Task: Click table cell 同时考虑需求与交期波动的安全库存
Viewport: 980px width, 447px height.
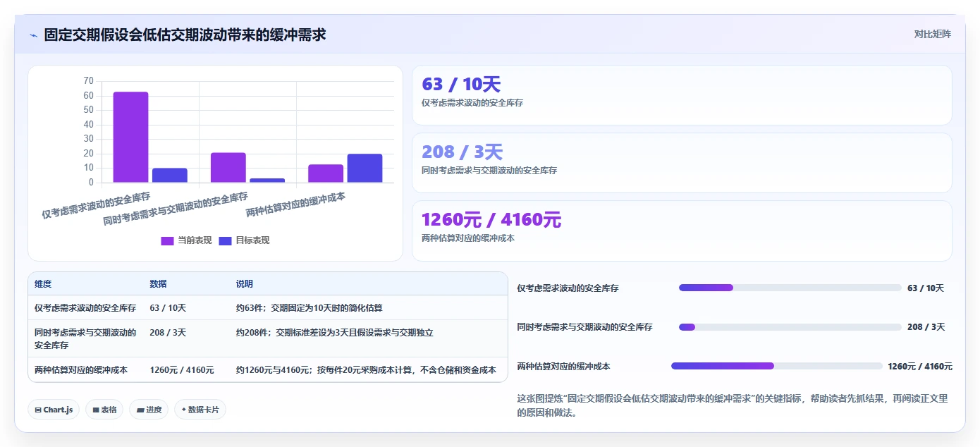Action: point(85,339)
